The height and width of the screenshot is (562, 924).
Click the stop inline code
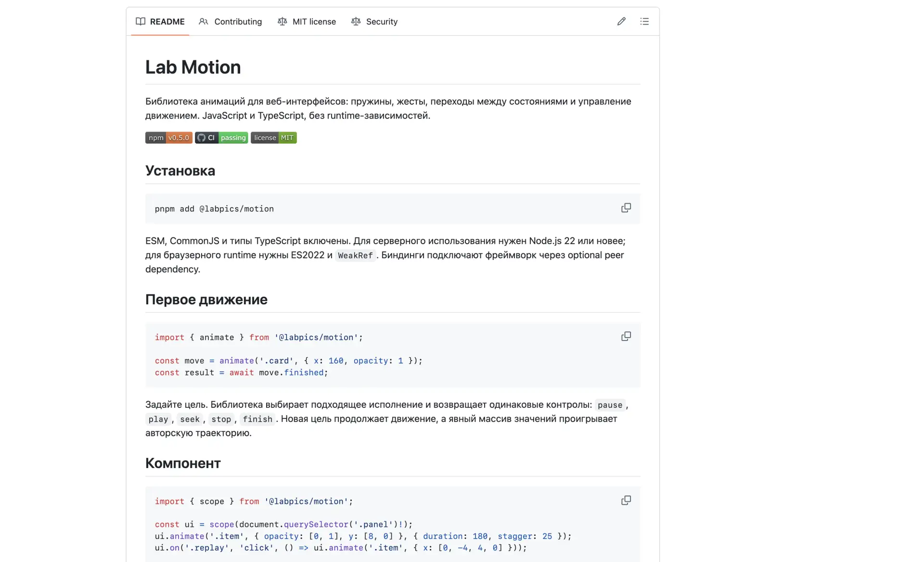click(x=221, y=419)
